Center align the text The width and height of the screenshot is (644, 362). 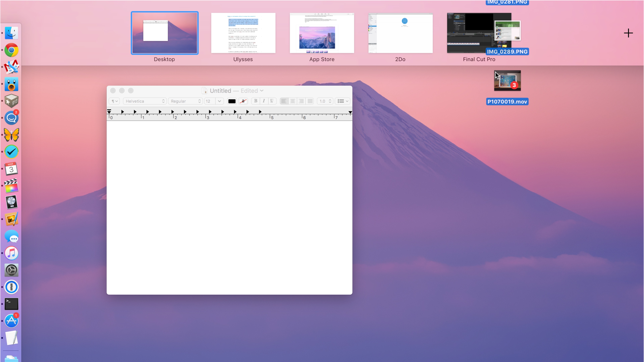pyautogui.click(x=292, y=101)
